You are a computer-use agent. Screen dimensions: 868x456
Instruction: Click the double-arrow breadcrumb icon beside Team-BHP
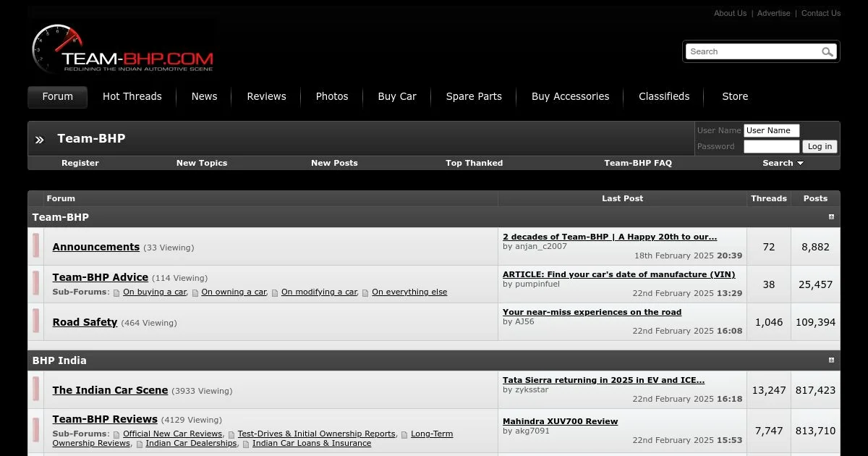point(40,139)
